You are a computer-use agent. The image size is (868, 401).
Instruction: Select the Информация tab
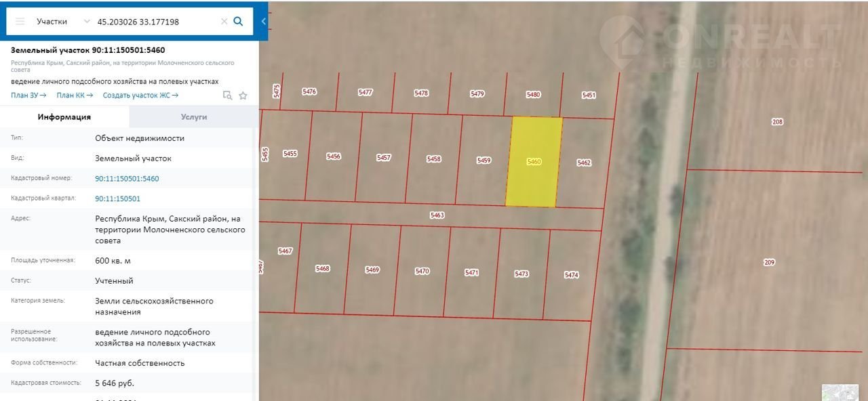tap(64, 117)
